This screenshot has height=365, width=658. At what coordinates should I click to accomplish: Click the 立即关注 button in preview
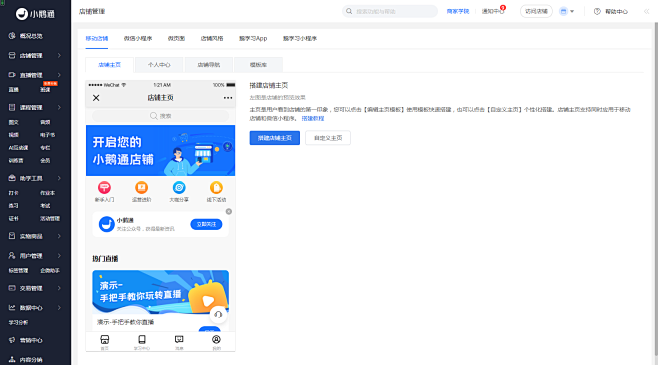click(206, 224)
